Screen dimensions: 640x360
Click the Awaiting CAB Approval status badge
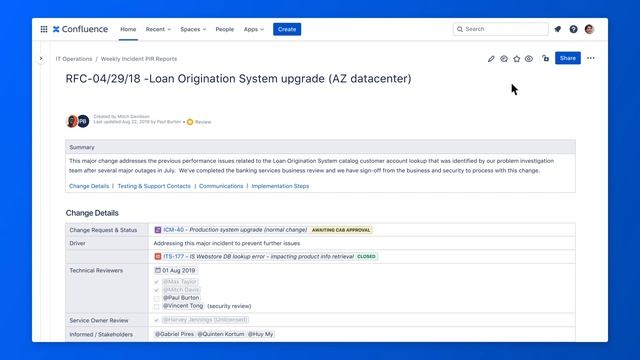(x=341, y=230)
